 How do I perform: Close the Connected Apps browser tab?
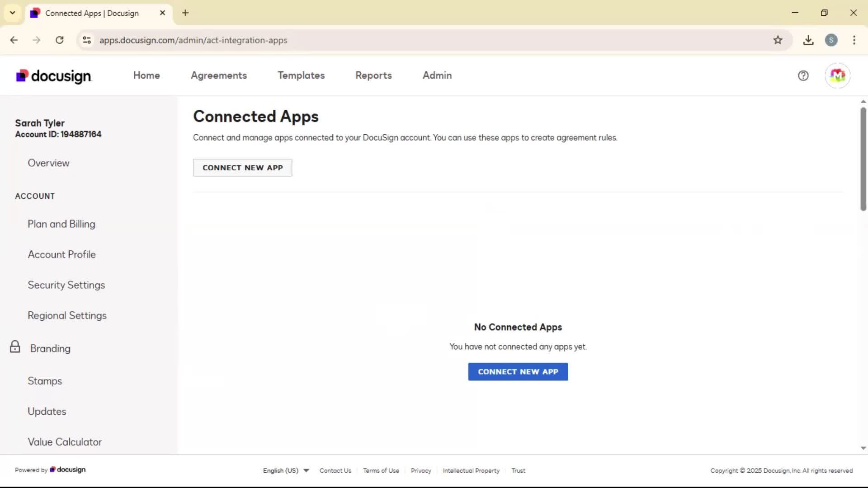162,13
